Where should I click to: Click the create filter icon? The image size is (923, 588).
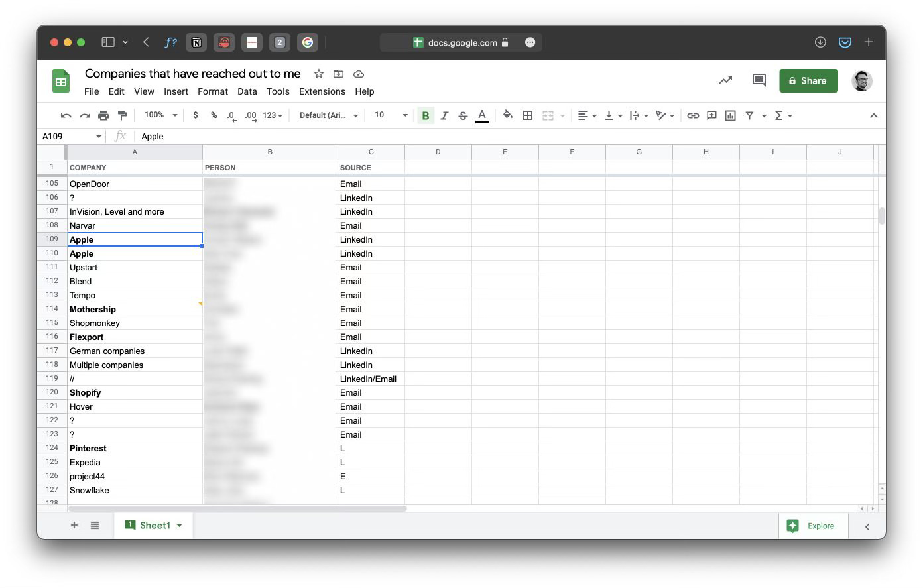tap(749, 115)
